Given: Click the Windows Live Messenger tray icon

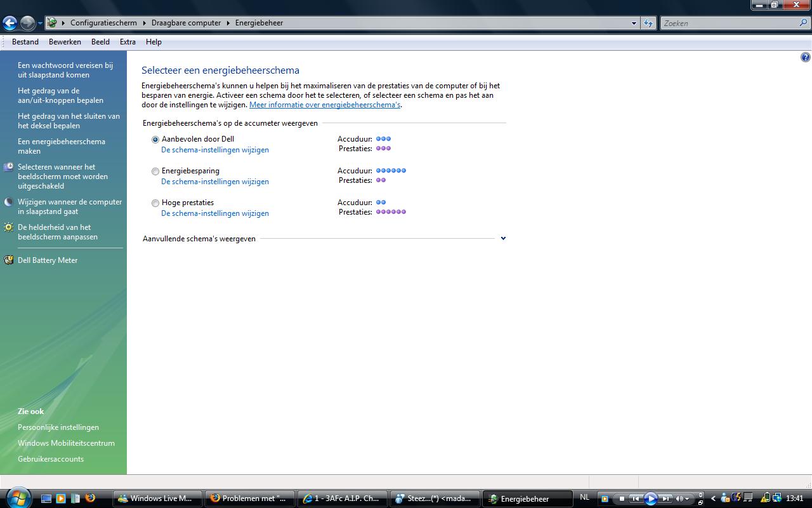Looking at the screenshot, I should (x=724, y=498).
